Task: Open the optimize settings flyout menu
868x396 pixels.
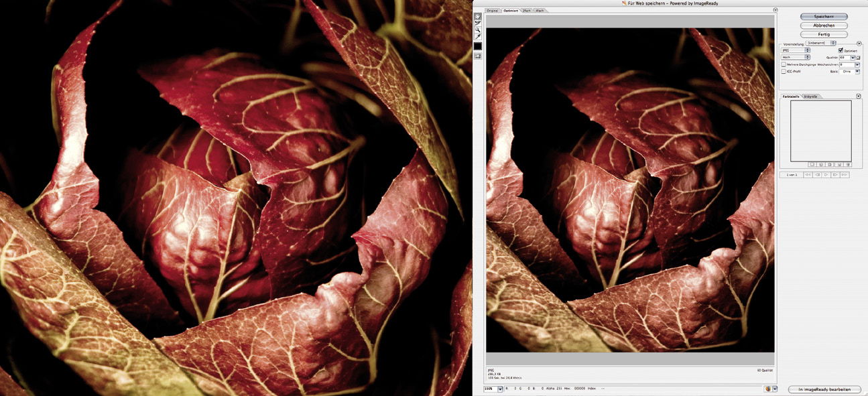Action: [x=859, y=44]
